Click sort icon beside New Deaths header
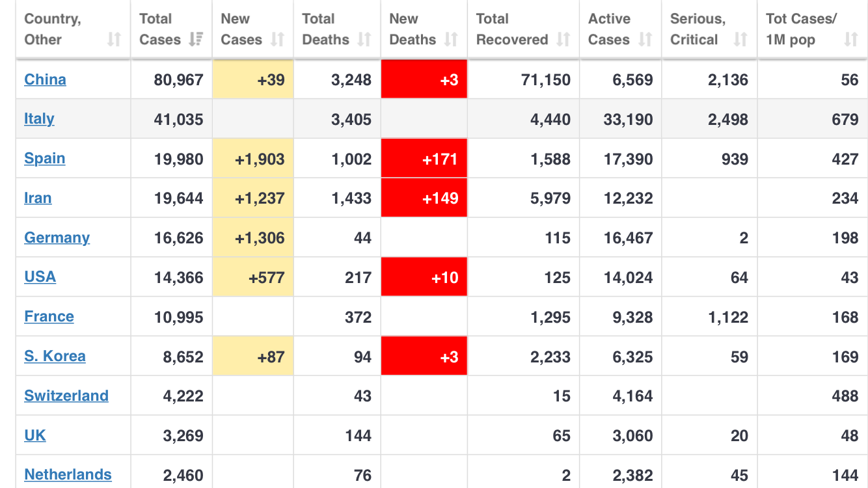The width and height of the screenshot is (868, 488). tap(451, 40)
